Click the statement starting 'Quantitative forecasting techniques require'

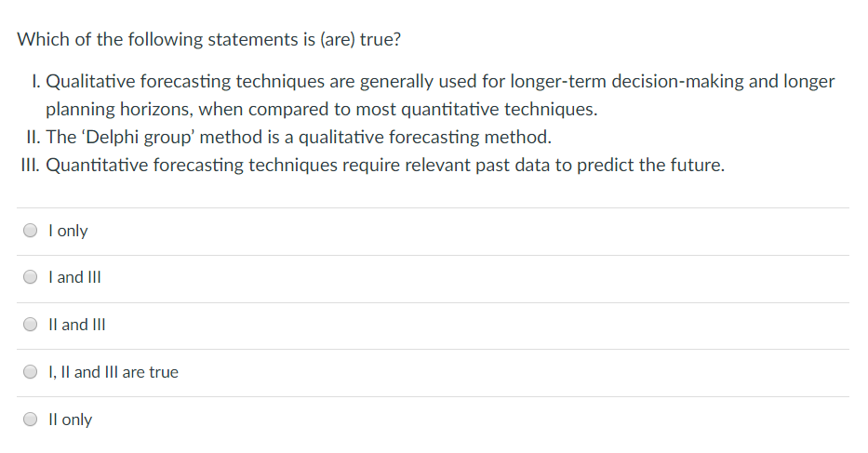385,165
